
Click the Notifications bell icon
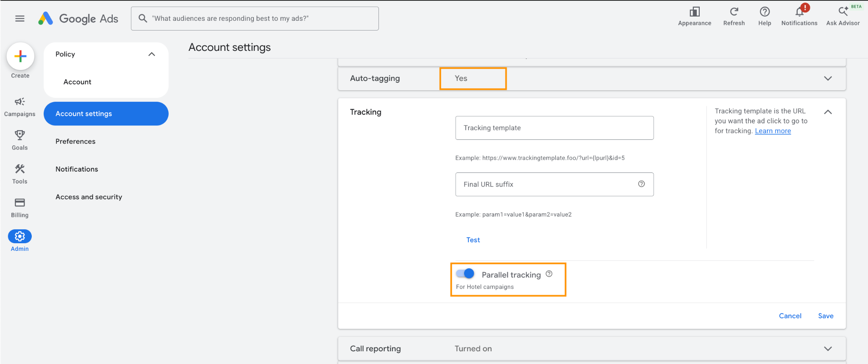(x=799, y=11)
